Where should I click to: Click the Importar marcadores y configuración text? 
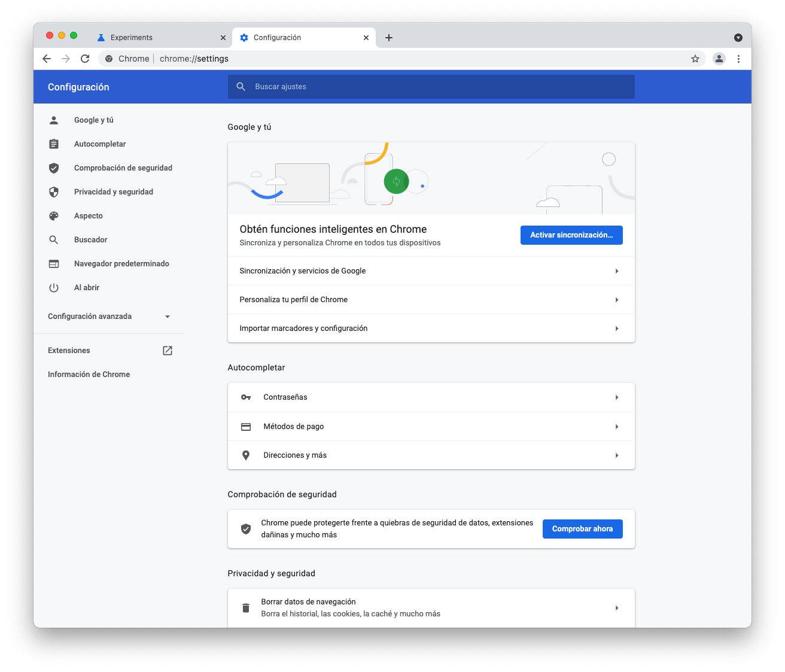pos(303,329)
